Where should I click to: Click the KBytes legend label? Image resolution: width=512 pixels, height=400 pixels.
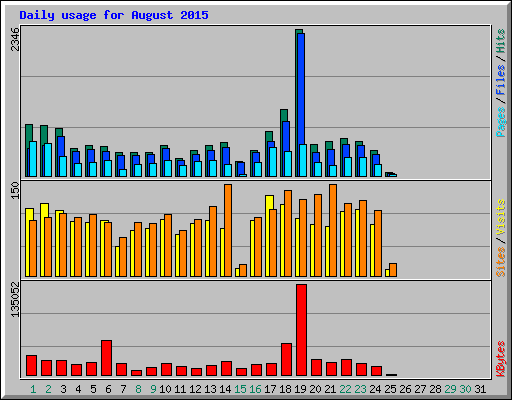pos(500,359)
